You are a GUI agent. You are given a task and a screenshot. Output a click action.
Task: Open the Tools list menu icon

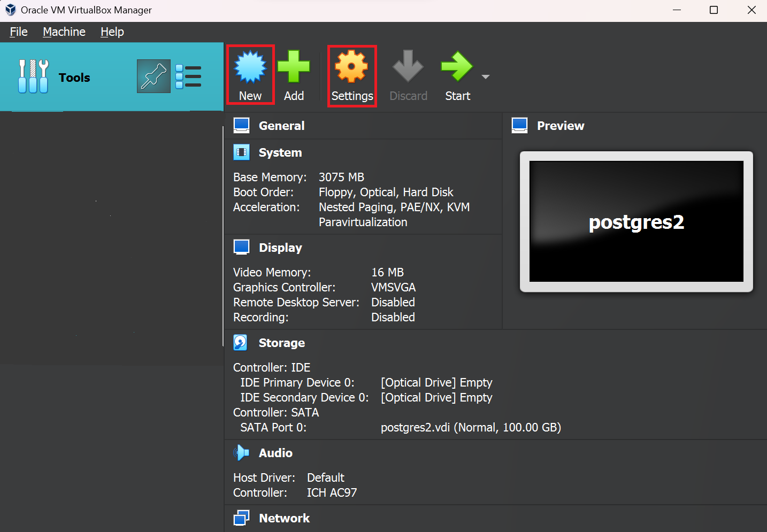188,76
